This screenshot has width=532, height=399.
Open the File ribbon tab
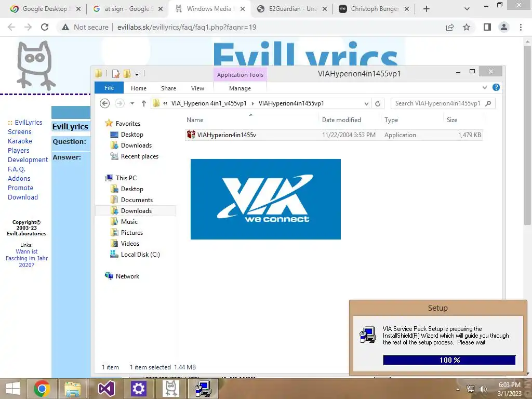click(109, 88)
